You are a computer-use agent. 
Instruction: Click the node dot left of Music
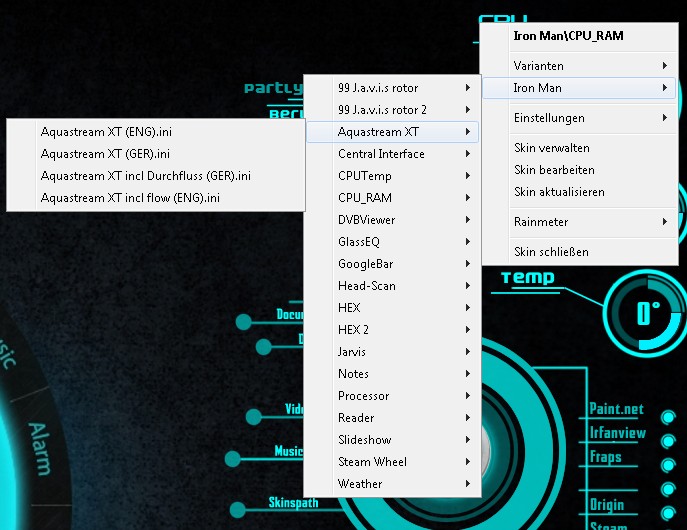(x=233, y=459)
